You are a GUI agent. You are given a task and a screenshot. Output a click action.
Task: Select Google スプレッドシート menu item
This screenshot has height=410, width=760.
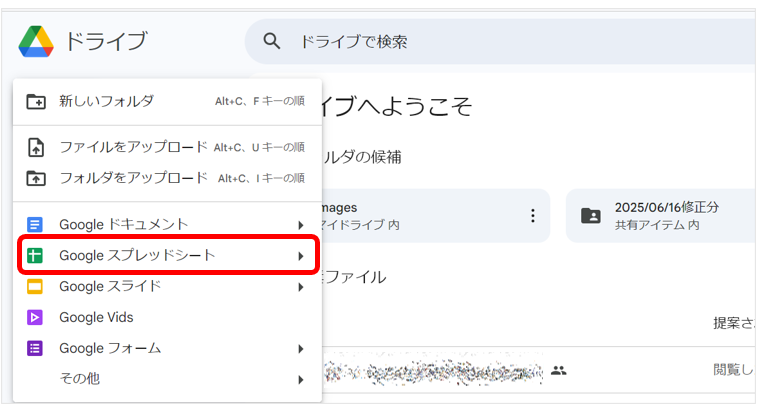click(x=167, y=255)
